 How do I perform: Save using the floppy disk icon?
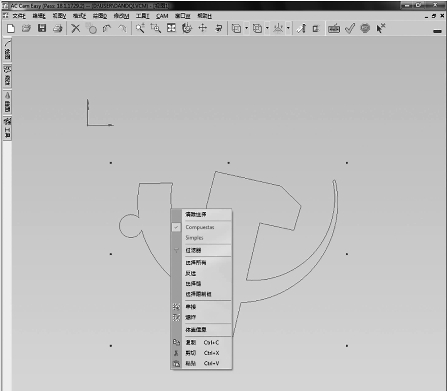click(x=42, y=28)
